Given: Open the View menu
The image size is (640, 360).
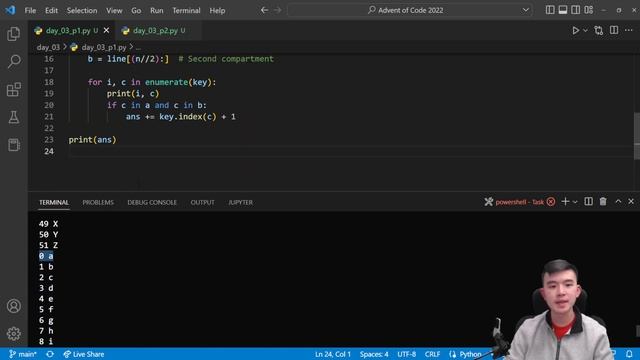Looking at the screenshot, I should tap(114, 11).
